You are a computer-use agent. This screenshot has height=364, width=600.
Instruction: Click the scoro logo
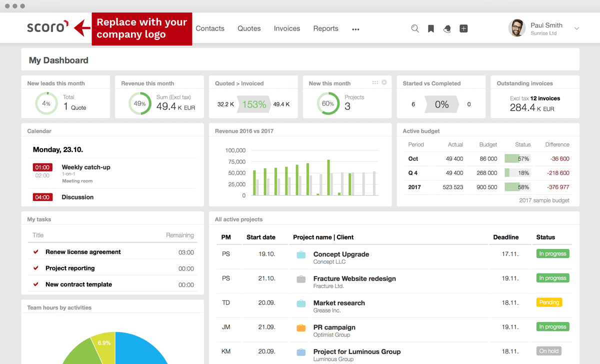click(47, 27)
